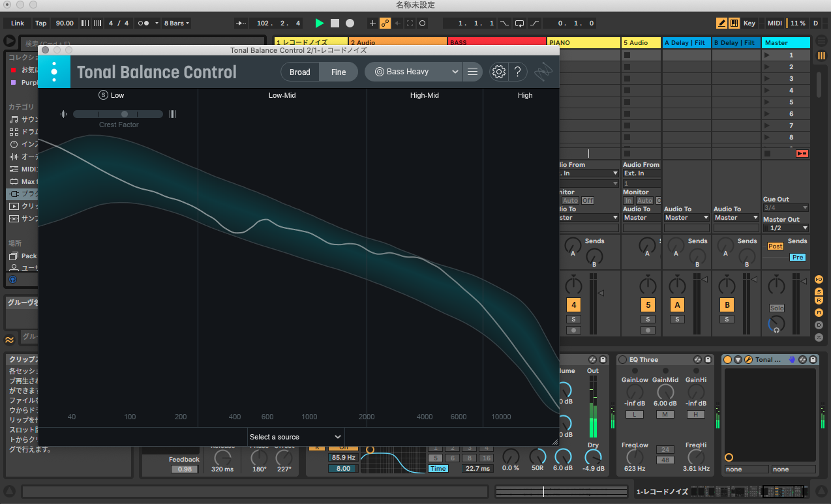Click the Post button in Master sends
The width and height of the screenshot is (831, 504).
pyautogui.click(x=775, y=246)
